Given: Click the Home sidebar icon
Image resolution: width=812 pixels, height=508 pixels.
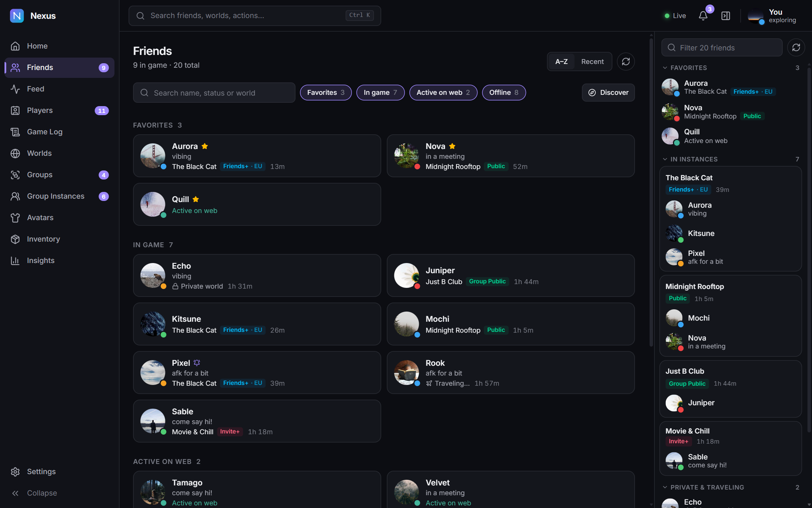Looking at the screenshot, I should click(15, 46).
